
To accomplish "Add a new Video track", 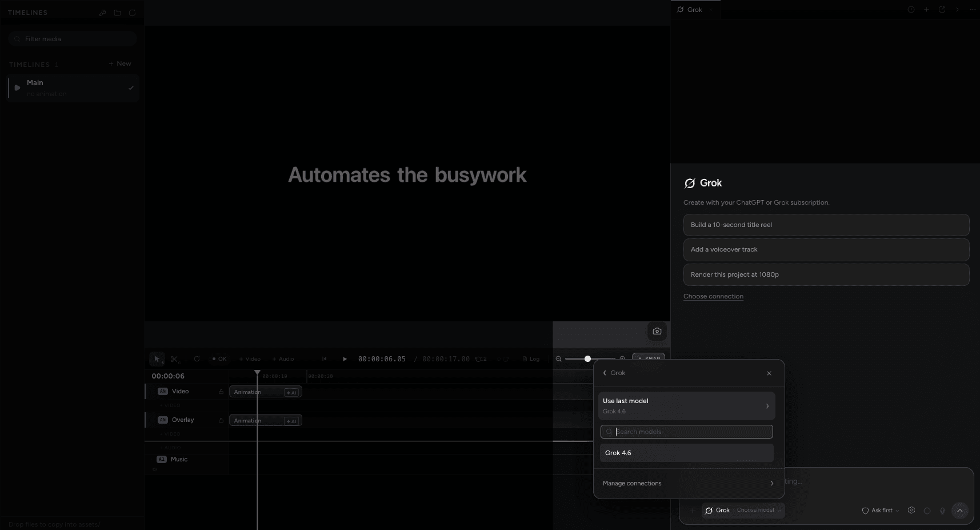I will click(250, 359).
